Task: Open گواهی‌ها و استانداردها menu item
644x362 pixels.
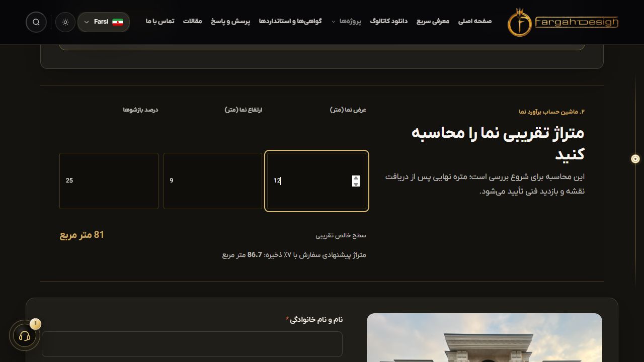Action: 290,22
